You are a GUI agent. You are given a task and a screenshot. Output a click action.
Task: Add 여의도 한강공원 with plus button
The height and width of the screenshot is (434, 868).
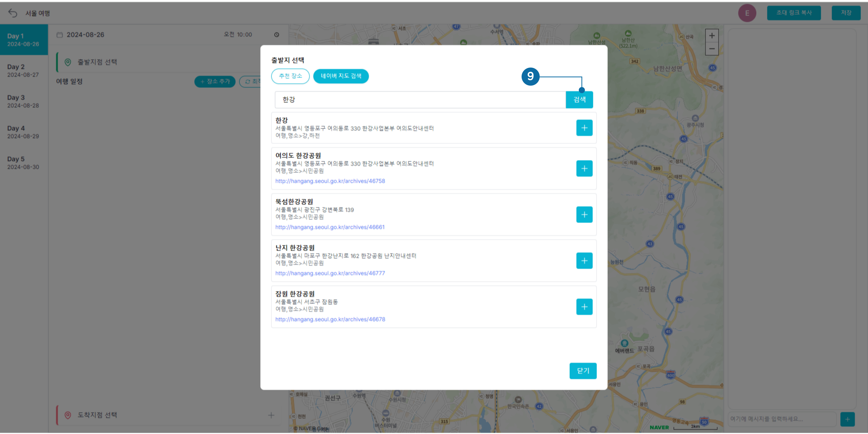(584, 169)
